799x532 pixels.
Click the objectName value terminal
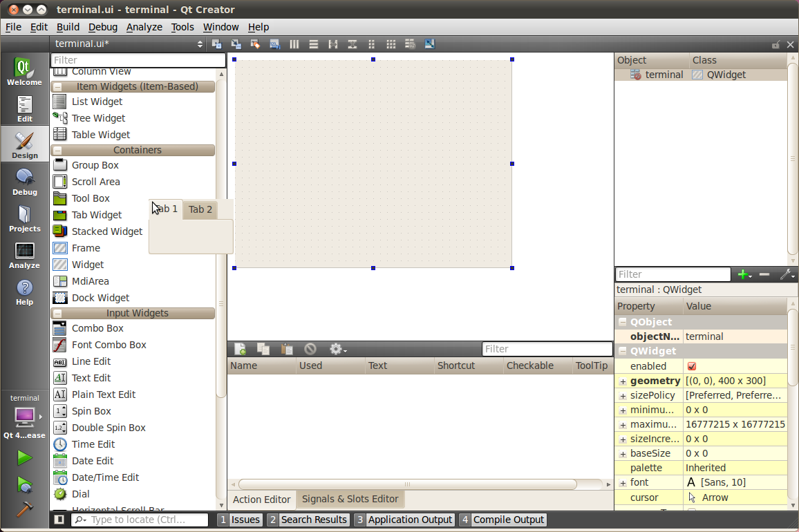(x=735, y=337)
